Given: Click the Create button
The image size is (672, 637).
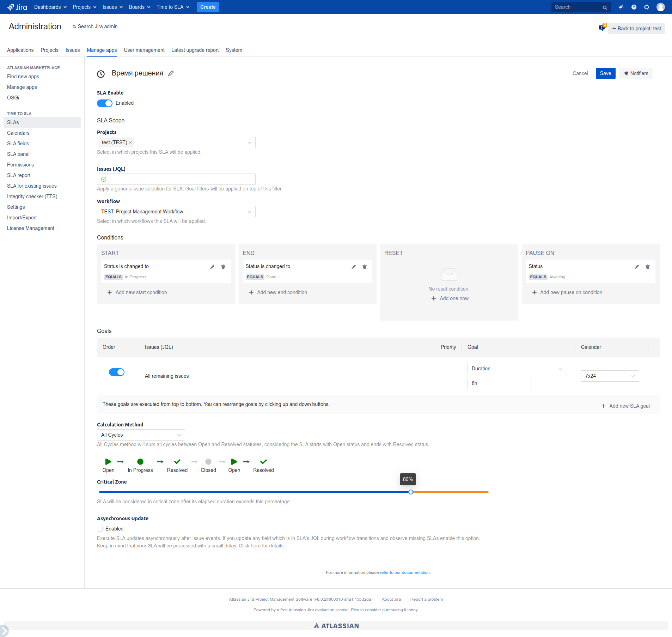Looking at the screenshot, I should [208, 7].
